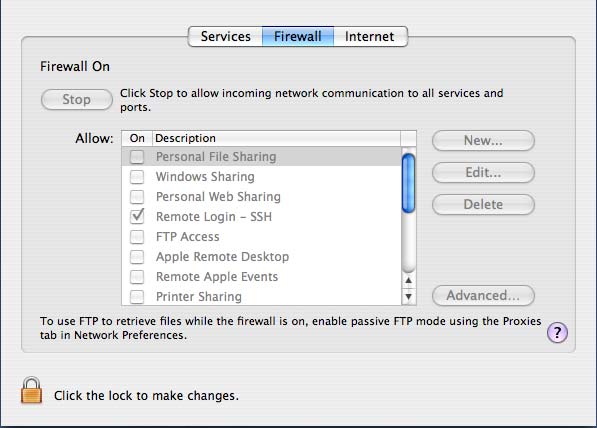Select the Internet tab
The image size is (597, 428).
pyautogui.click(x=370, y=37)
